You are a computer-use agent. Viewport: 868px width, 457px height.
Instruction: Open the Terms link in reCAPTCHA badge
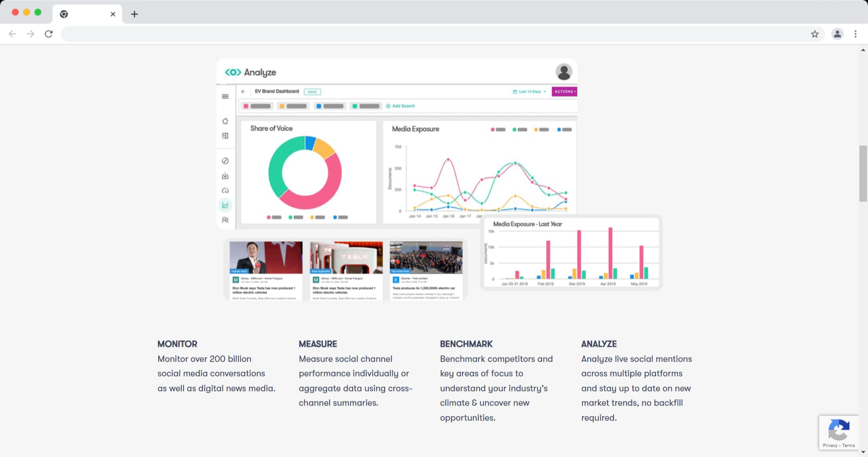point(849,446)
